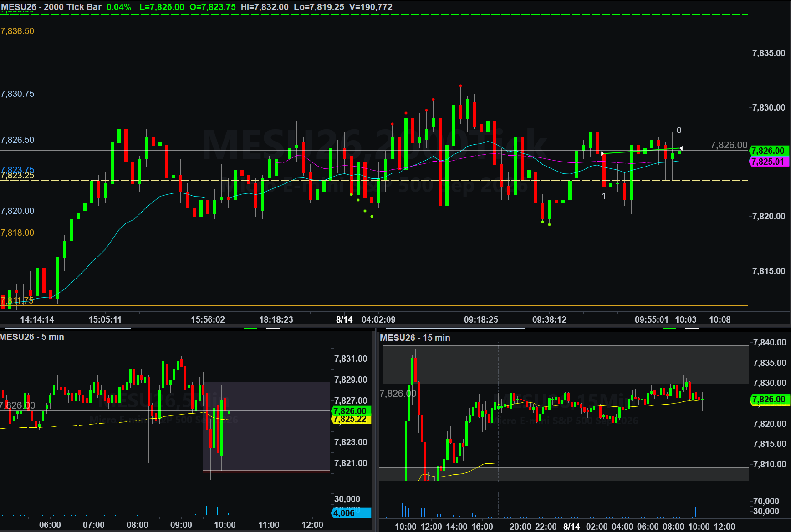The image size is (791, 532).
Task: Click the MESU26 - 5 min chart title
Action: [32, 337]
